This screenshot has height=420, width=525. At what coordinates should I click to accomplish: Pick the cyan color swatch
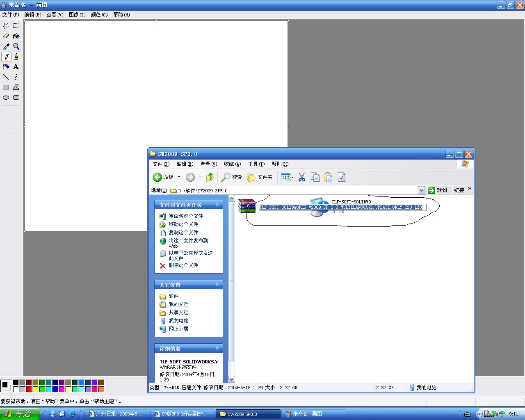pos(48,389)
